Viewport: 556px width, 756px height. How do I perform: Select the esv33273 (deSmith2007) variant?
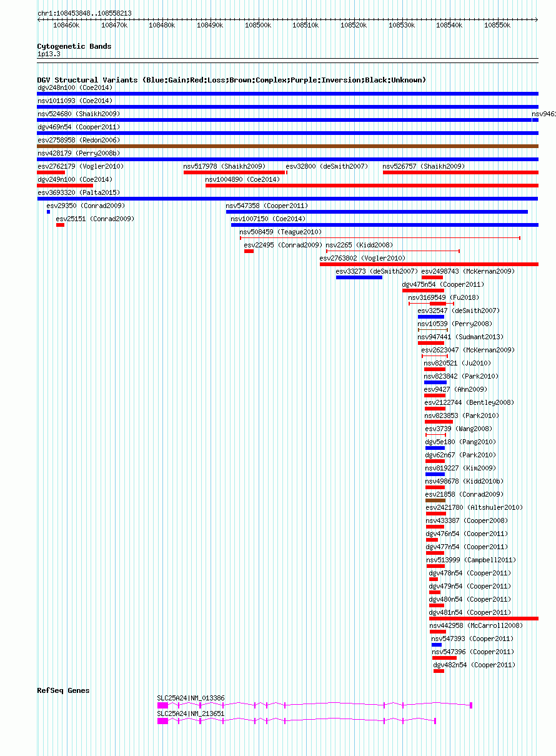coord(359,277)
